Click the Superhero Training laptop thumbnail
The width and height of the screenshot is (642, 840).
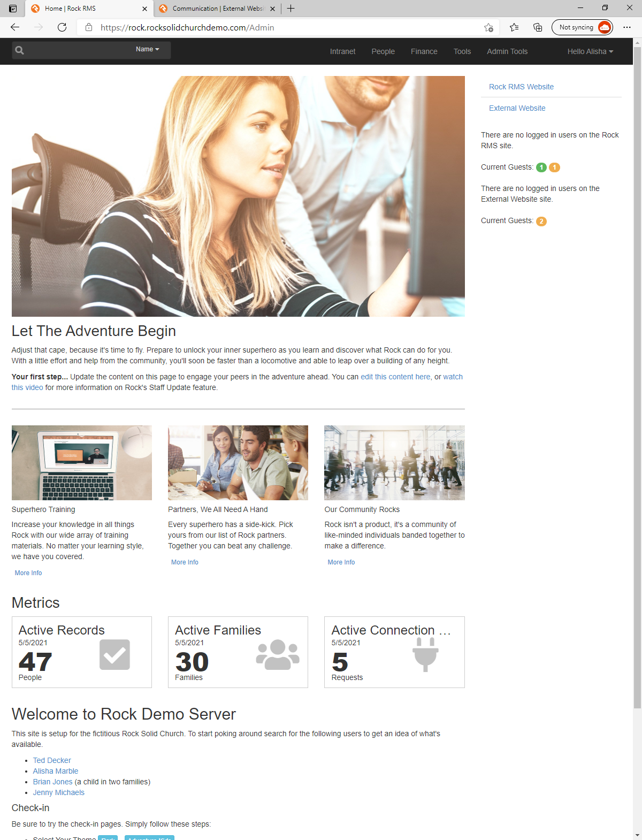tap(82, 463)
